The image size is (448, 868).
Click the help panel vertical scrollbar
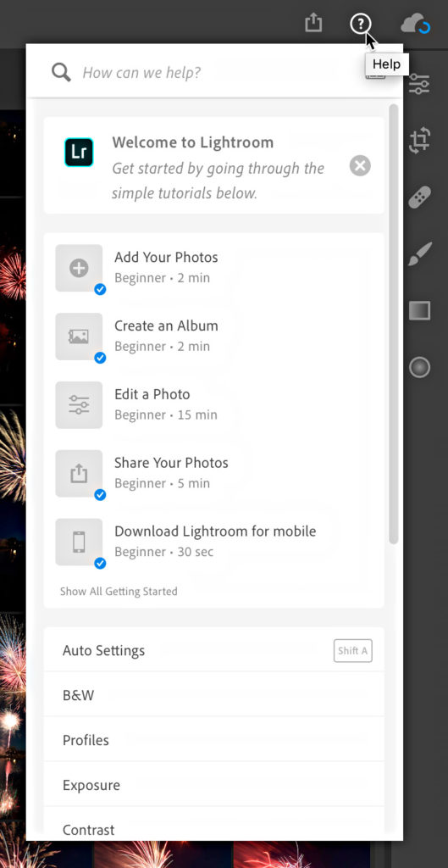[x=393, y=324]
